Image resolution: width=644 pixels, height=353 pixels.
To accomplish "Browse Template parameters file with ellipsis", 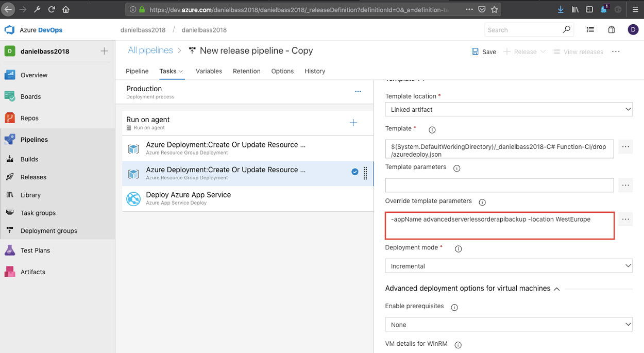I will (x=625, y=185).
